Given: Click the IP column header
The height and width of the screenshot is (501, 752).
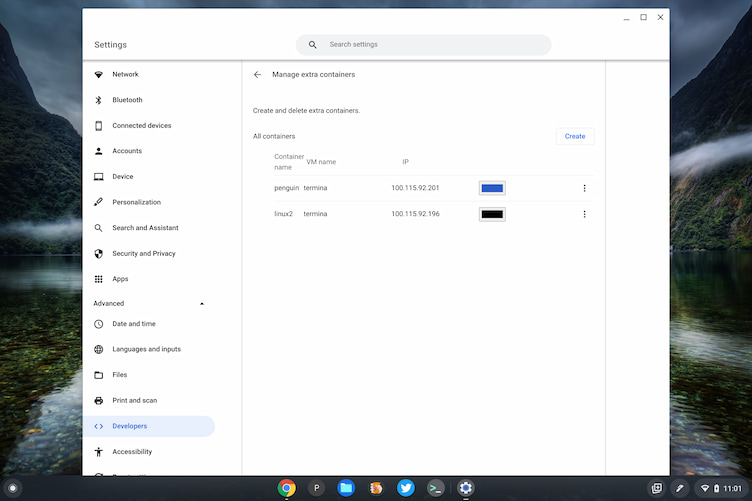Looking at the screenshot, I should 405,162.
